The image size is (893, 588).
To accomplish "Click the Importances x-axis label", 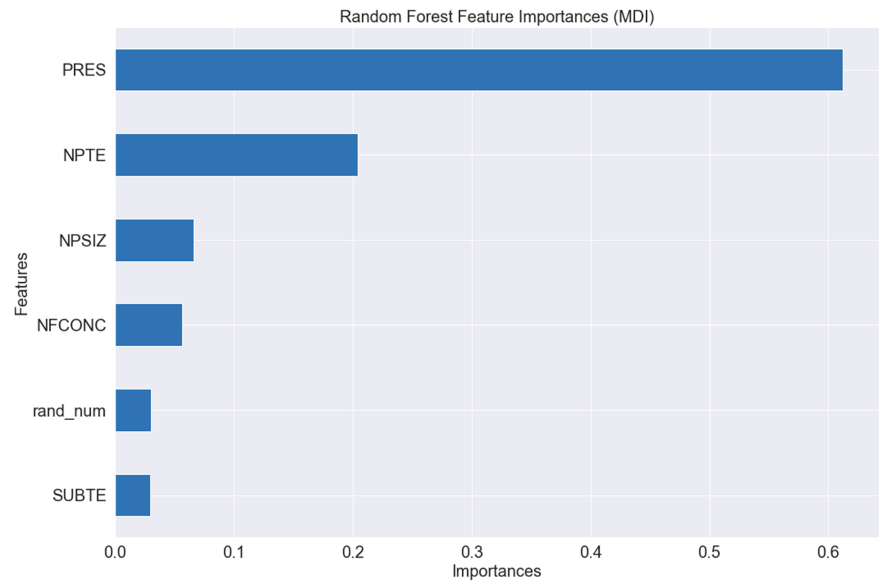I will click(x=496, y=571).
